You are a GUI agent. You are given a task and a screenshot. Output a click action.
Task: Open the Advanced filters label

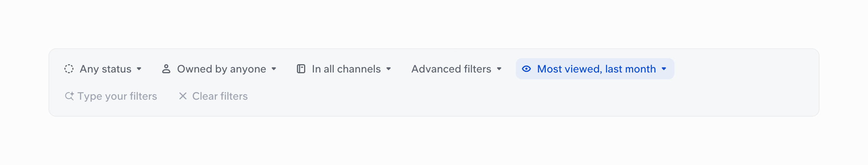pyautogui.click(x=451, y=69)
